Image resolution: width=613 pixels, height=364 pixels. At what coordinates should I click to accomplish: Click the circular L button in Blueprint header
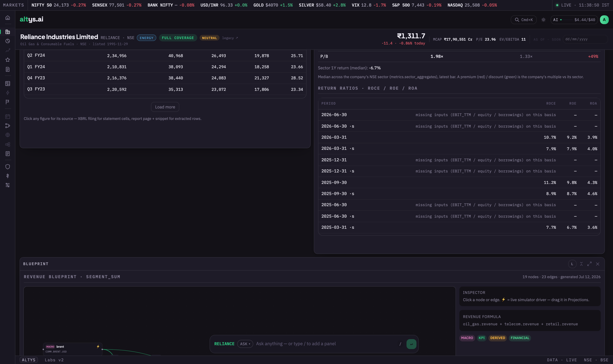coord(572,264)
